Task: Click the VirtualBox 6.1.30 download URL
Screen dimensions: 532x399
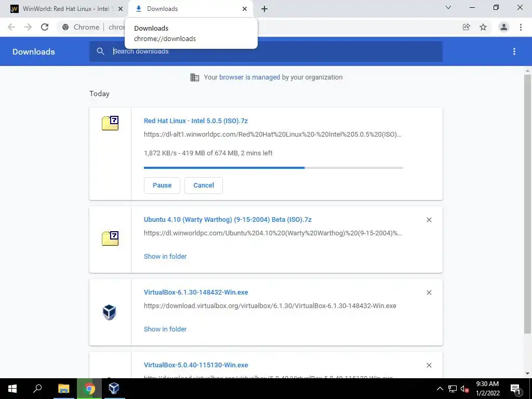Action: pyautogui.click(x=270, y=306)
